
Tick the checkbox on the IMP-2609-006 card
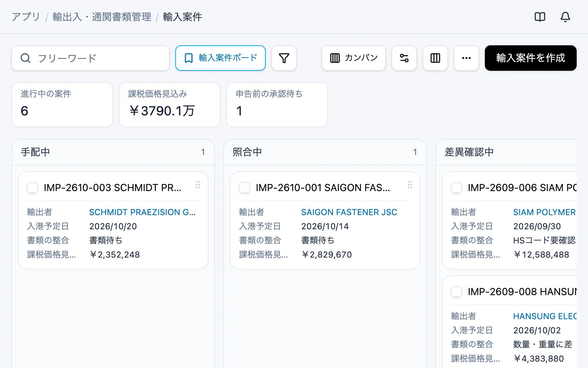click(457, 188)
